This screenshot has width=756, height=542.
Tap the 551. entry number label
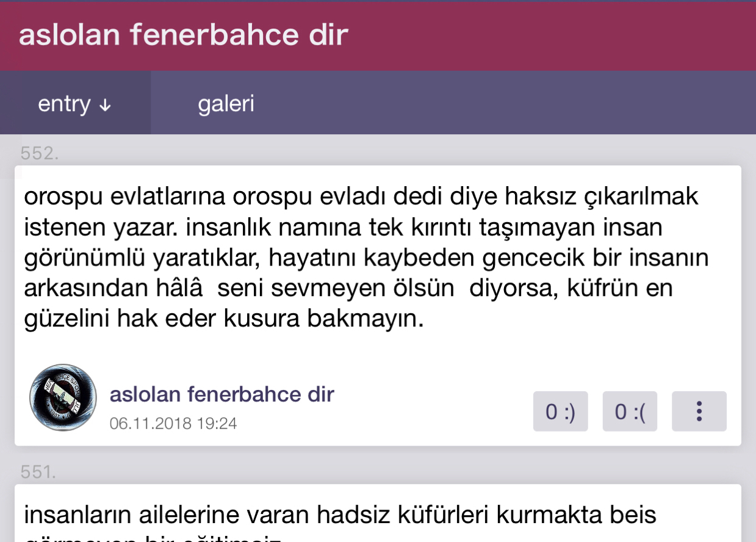(40, 471)
